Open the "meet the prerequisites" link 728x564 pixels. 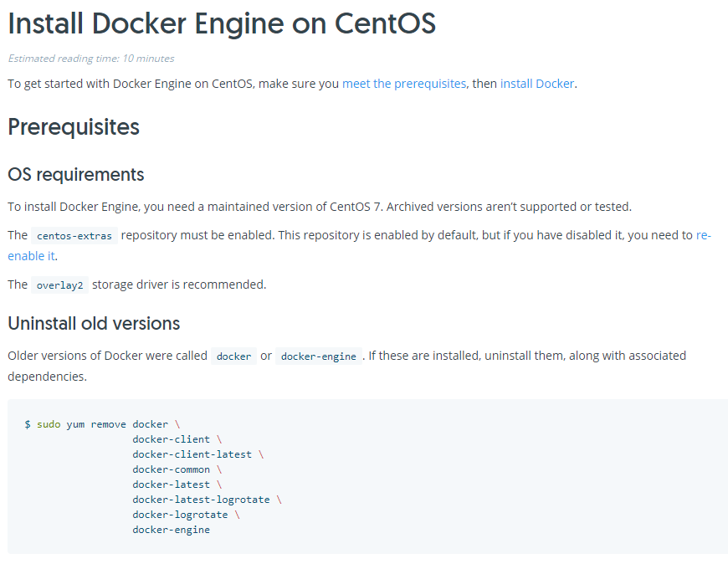click(x=404, y=84)
